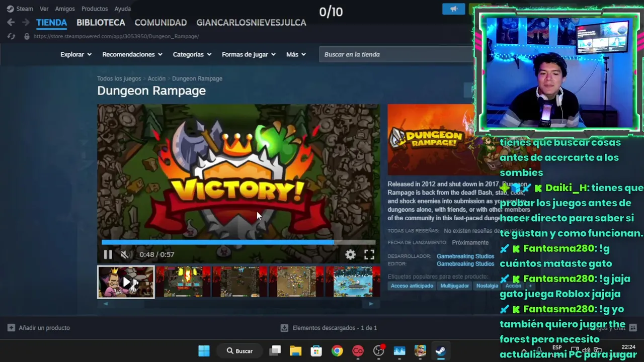Open the red Co app on the taskbar

(x=358, y=351)
